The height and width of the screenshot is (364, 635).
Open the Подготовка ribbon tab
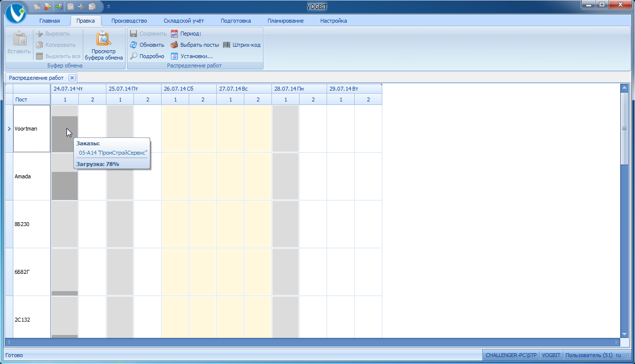[x=235, y=21]
